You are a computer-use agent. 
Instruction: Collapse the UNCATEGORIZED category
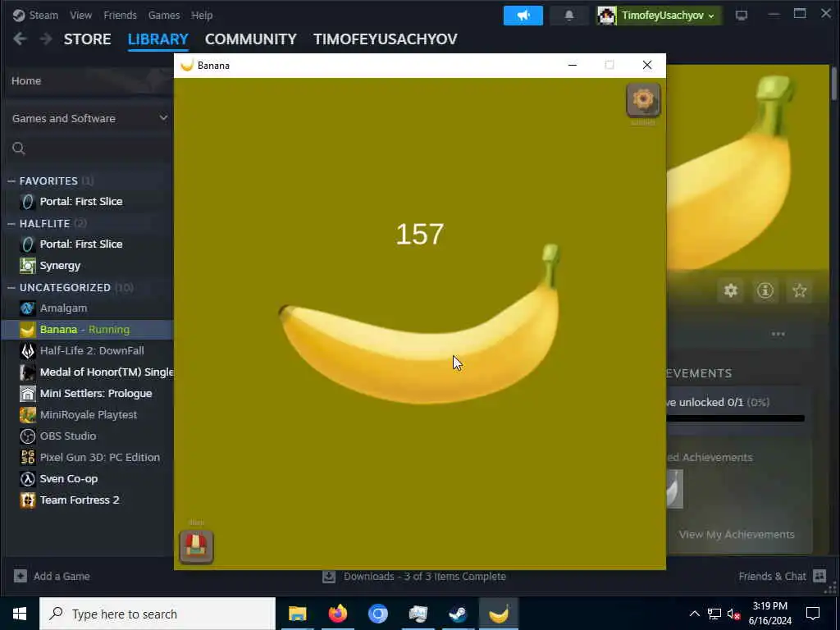pos(11,288)
